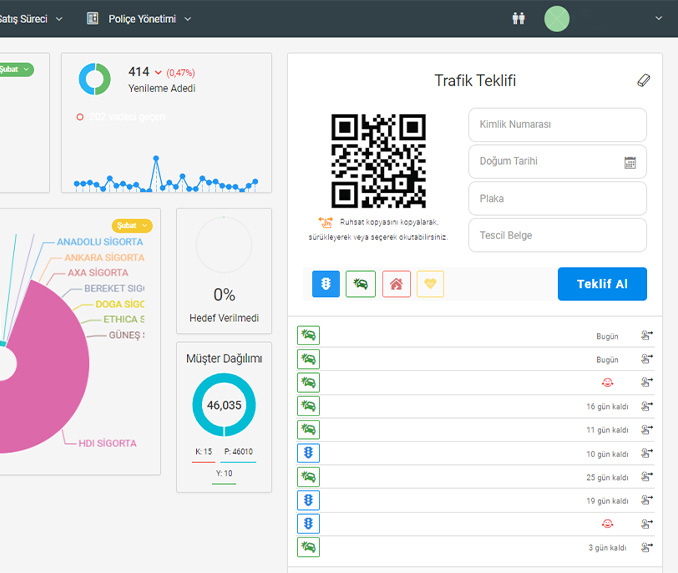This screenshot has height=573, width=678.
Task: Click the green user avatar
Action: (x=557, y=18)
